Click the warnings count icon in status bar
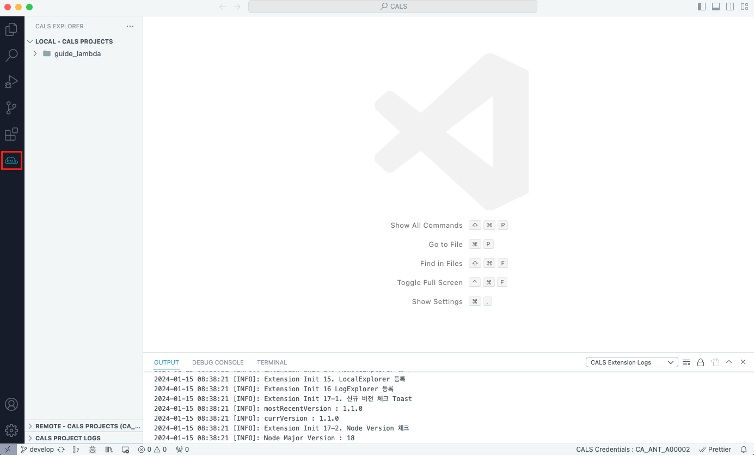The image size is (754, 456). [157, 450]
